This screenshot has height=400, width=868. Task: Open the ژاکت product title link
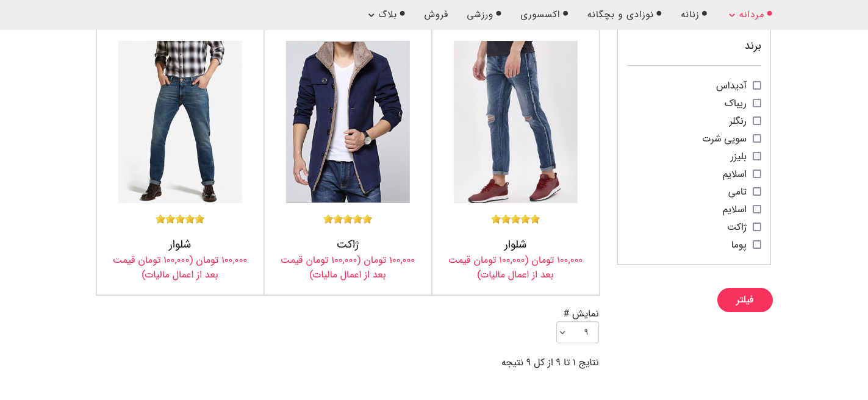pos(348,244)
